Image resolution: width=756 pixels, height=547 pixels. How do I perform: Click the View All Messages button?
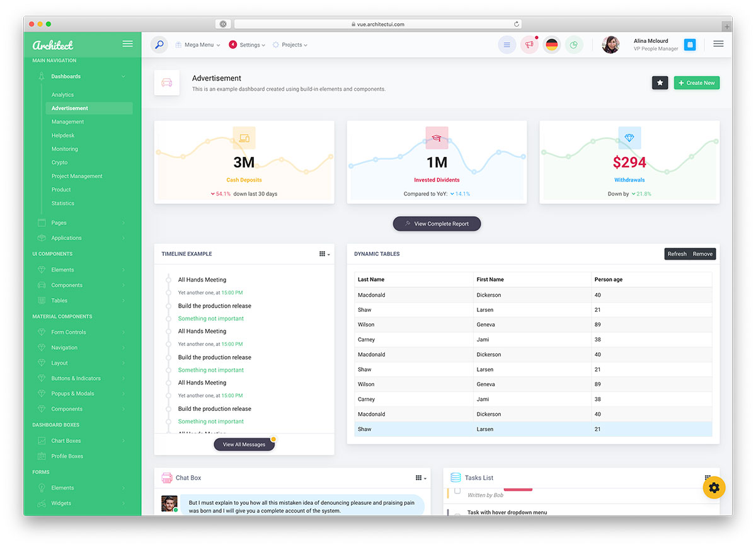(244, 444)
